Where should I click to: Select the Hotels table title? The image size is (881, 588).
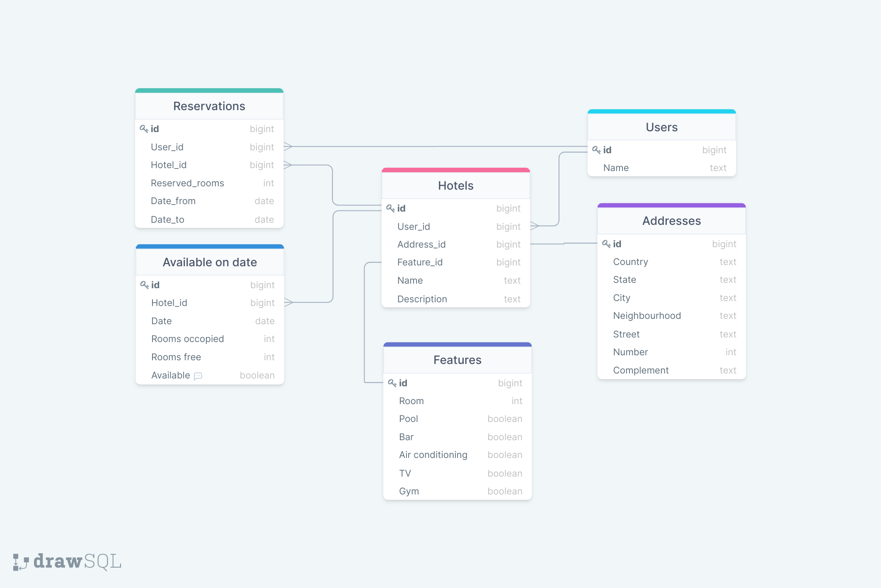455,186
